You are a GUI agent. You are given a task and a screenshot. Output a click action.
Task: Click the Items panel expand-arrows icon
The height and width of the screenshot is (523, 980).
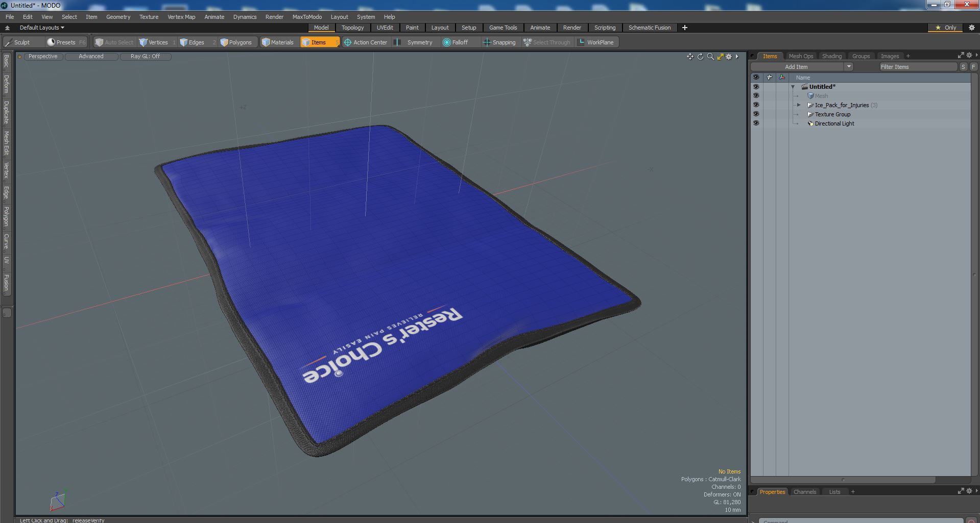click(961, 55)
